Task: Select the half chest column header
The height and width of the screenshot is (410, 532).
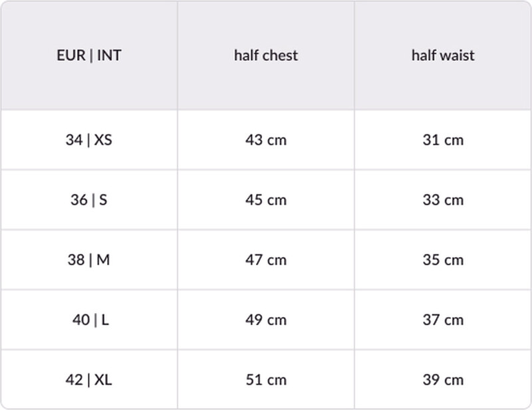Action: click(x=266, y=55)
